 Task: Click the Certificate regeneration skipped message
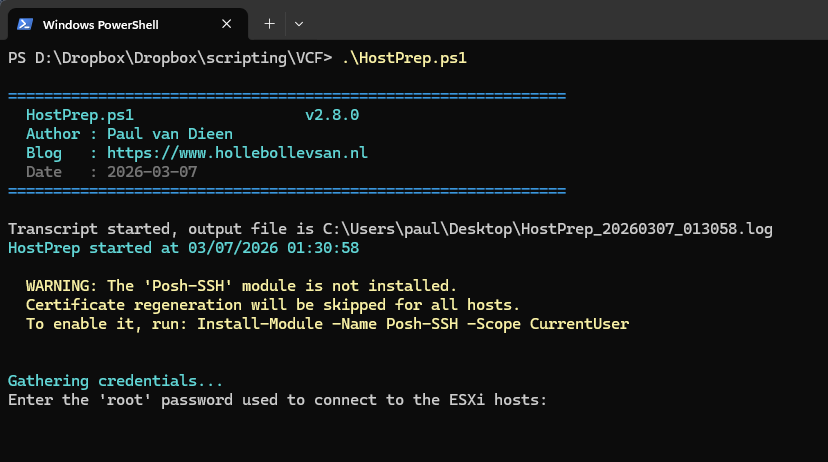[x=273, y=304]
